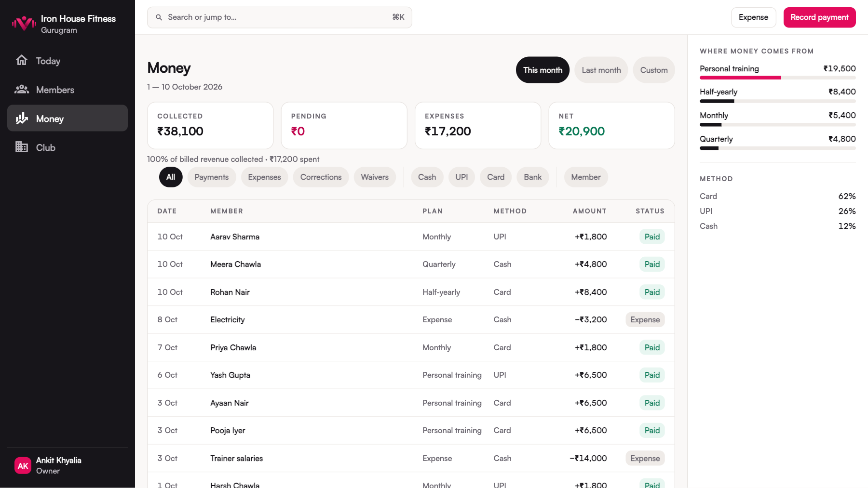Viewport: 868px width, 488px height.
Task: Click the Expense button in header
Action: [x=753, y=17]
